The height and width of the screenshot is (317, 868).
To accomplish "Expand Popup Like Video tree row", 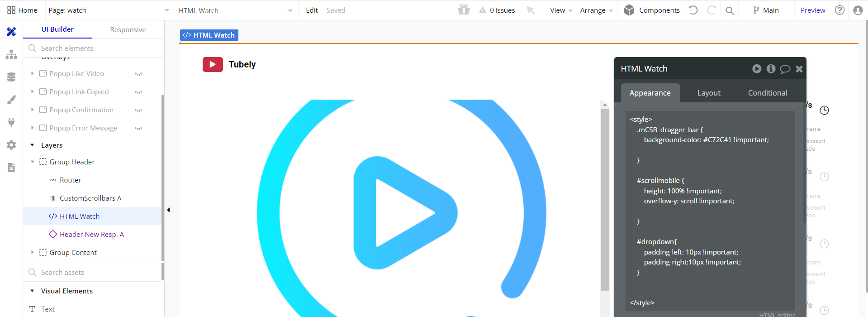I will pyautogui.click(x=32, y=73).
